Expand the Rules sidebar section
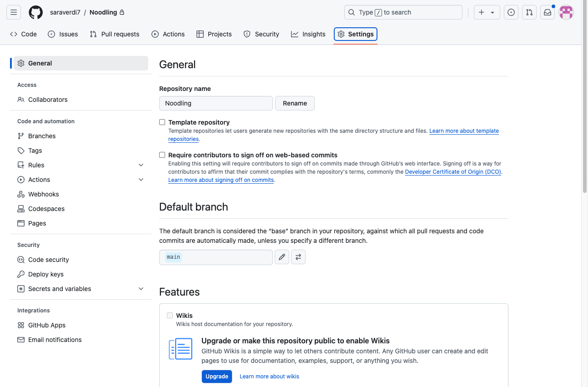The image size is (588, 387). (141, 165)
